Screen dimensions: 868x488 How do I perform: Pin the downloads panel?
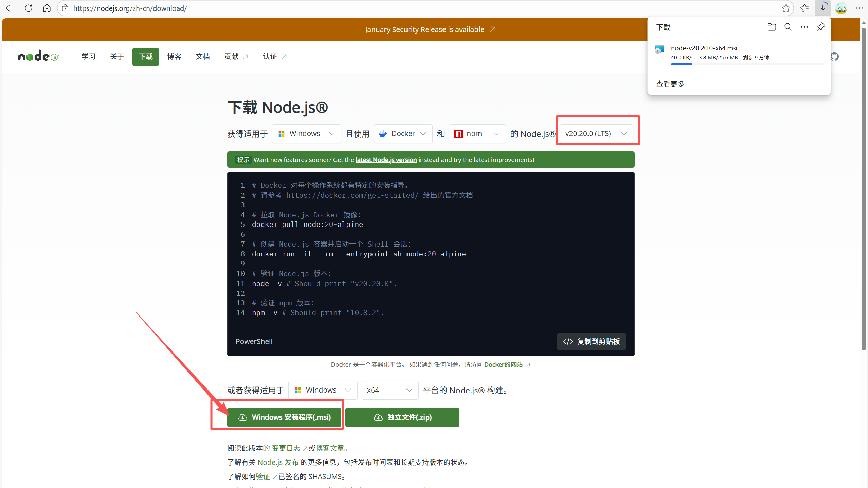point(821,27)
